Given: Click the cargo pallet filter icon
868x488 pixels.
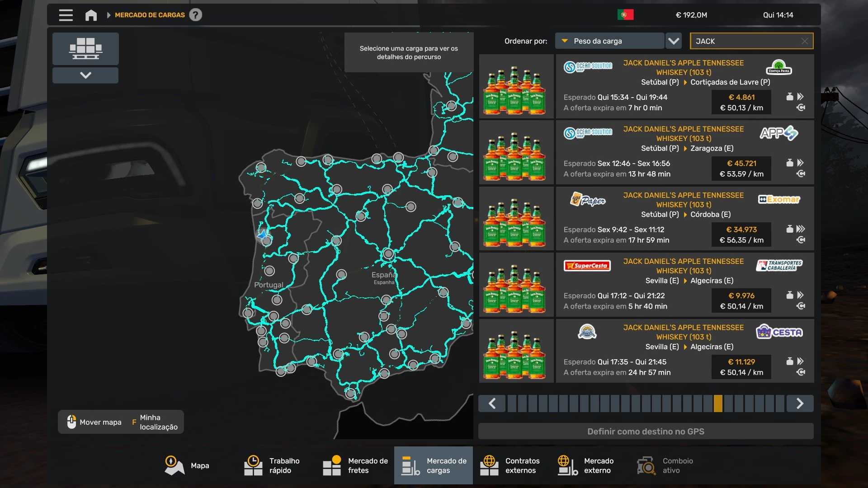Looking at the screenshot, I should point(85,48).
